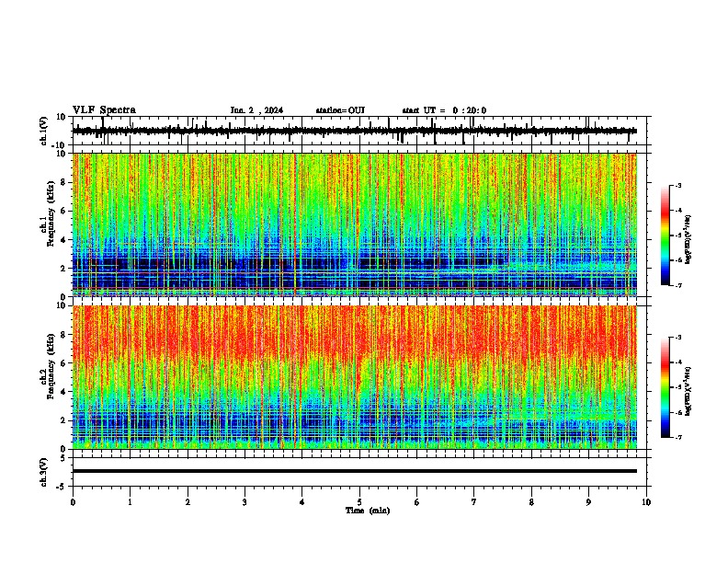Click time-axis tick label "4"
This screenshot has height=563, width=728.
coord(301,502)
